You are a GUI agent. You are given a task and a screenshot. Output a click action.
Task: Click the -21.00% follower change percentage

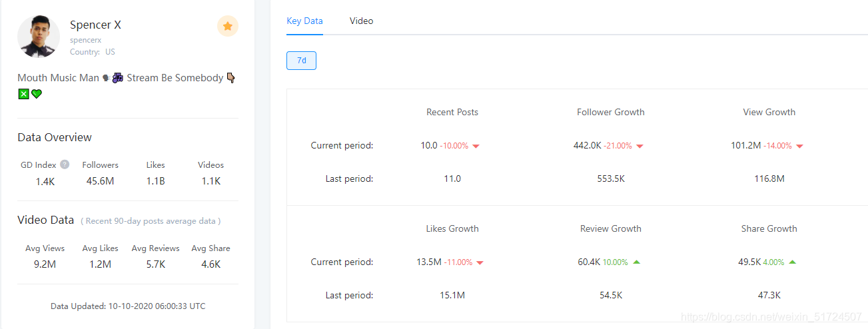coord(618,146)
